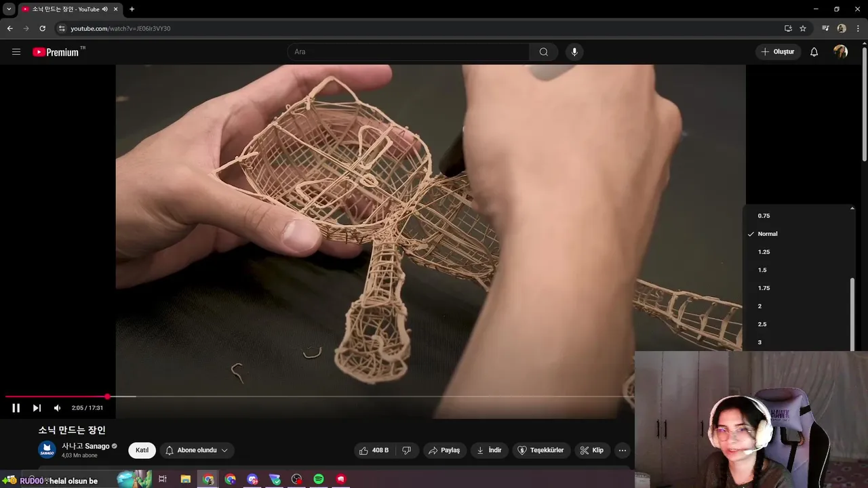Image resolution: width=868 pixels, height=488 pixels.
Task: Mute the tab via speaker icon
Action: (105, 9)
